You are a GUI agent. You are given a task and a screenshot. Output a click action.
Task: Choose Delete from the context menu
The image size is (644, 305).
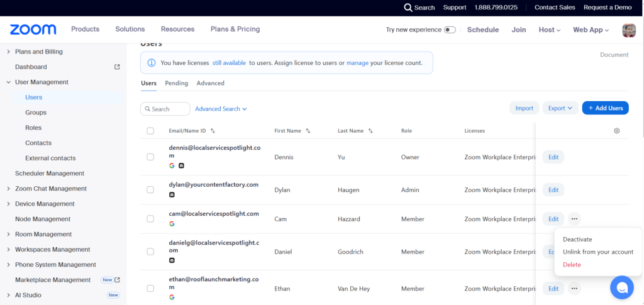pos(572,264)
